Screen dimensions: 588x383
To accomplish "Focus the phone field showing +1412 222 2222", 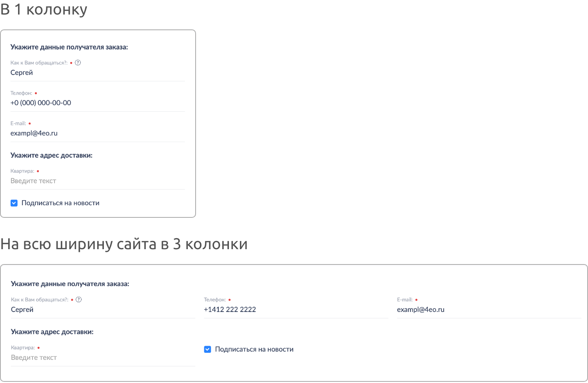I will (296, 310).
